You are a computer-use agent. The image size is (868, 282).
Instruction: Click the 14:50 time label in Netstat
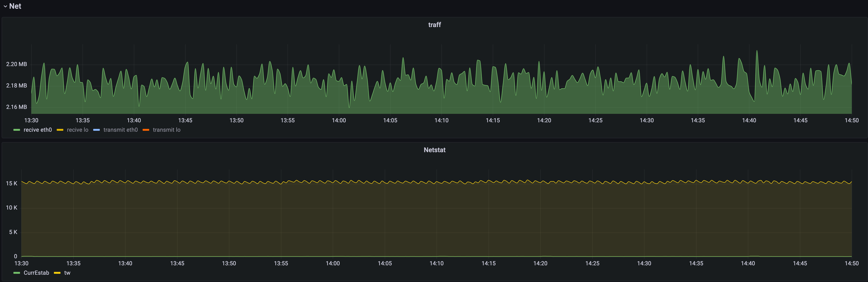[852, 263]
